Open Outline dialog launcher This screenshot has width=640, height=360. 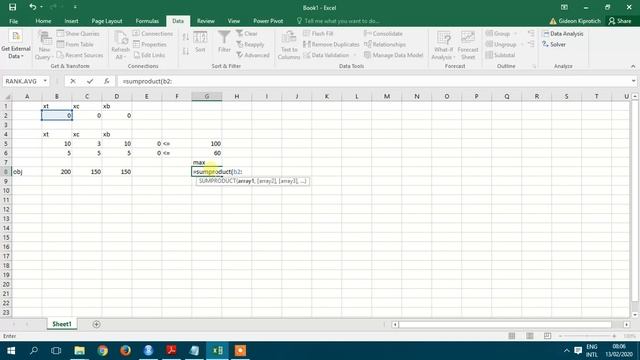point(534,66)
